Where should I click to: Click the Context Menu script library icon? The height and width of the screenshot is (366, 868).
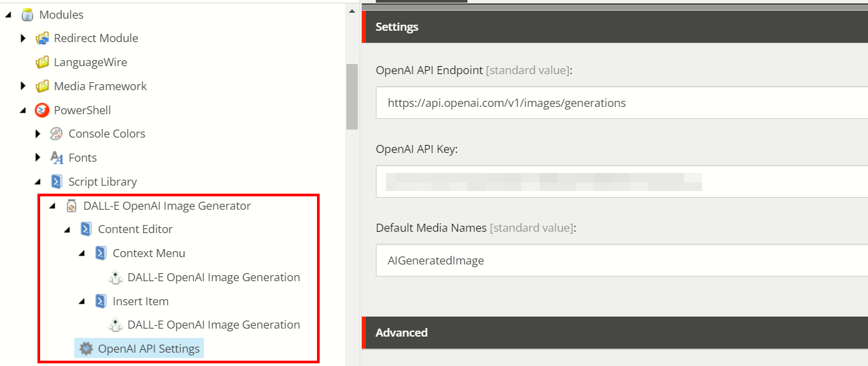[101, 253]
